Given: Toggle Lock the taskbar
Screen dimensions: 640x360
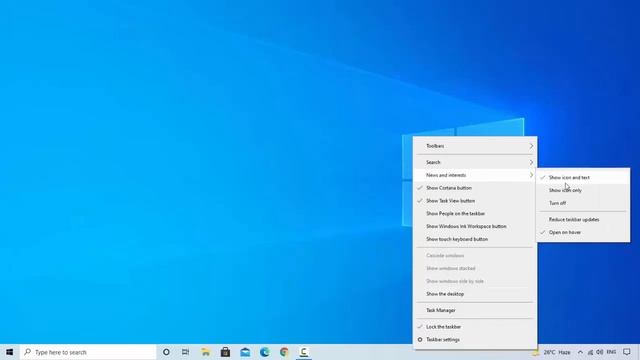Looking at the screenshot, I should [x=475, y=327].
